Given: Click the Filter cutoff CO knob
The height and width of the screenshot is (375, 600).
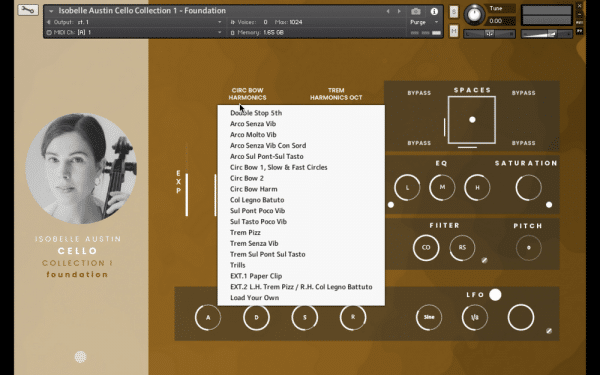Looking at the screenshot, I should tap(426, 248).
